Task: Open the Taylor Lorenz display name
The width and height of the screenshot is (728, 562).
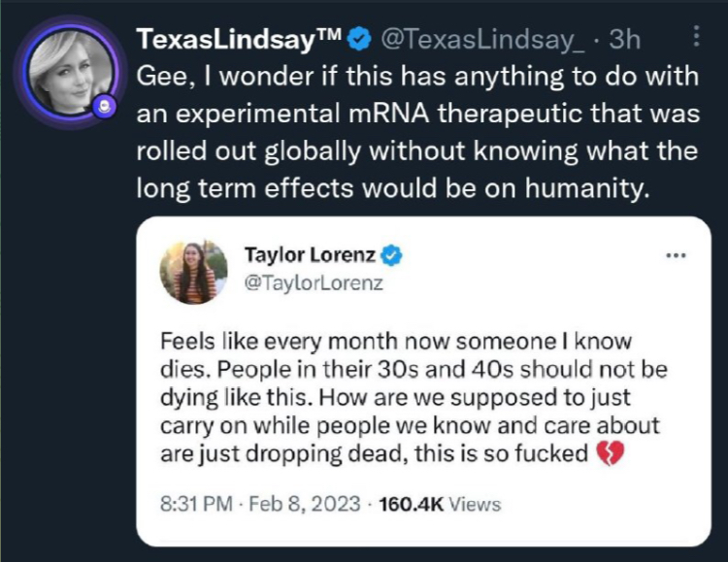Action: click(310, 256)
